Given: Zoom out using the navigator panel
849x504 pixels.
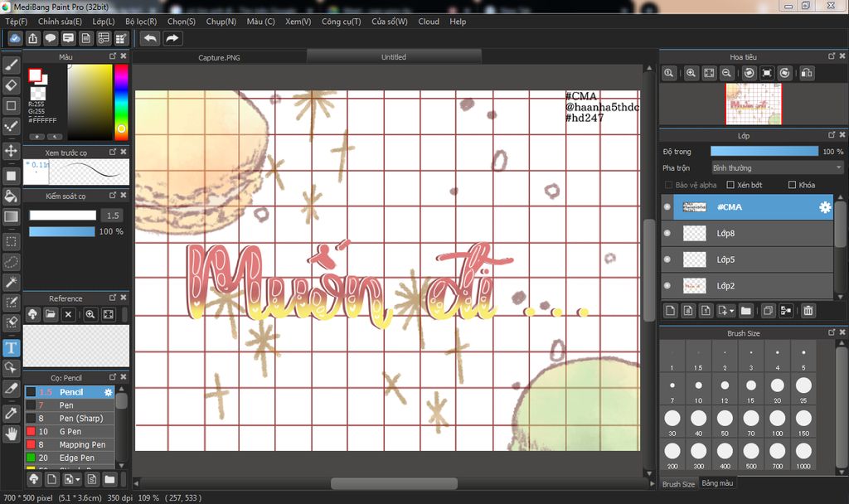Looking at the screenshot, I should [x=726, y=73].
